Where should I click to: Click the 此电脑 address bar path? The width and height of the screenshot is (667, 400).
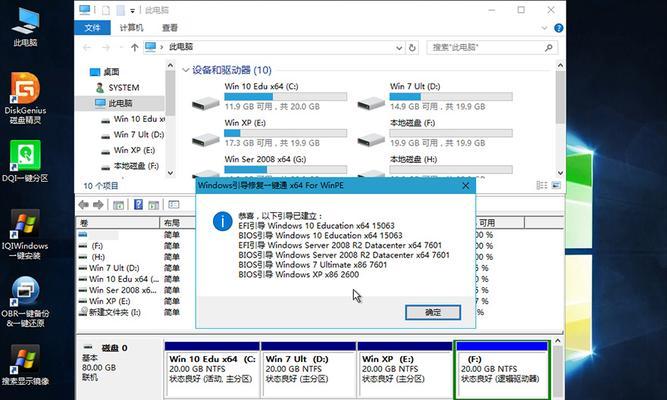[x=181, y=47]
